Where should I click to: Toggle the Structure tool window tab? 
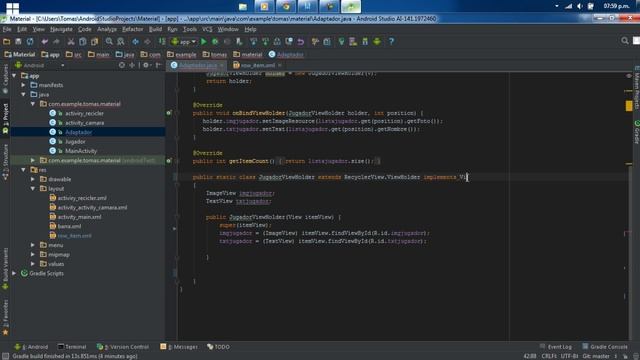point(5,161)
